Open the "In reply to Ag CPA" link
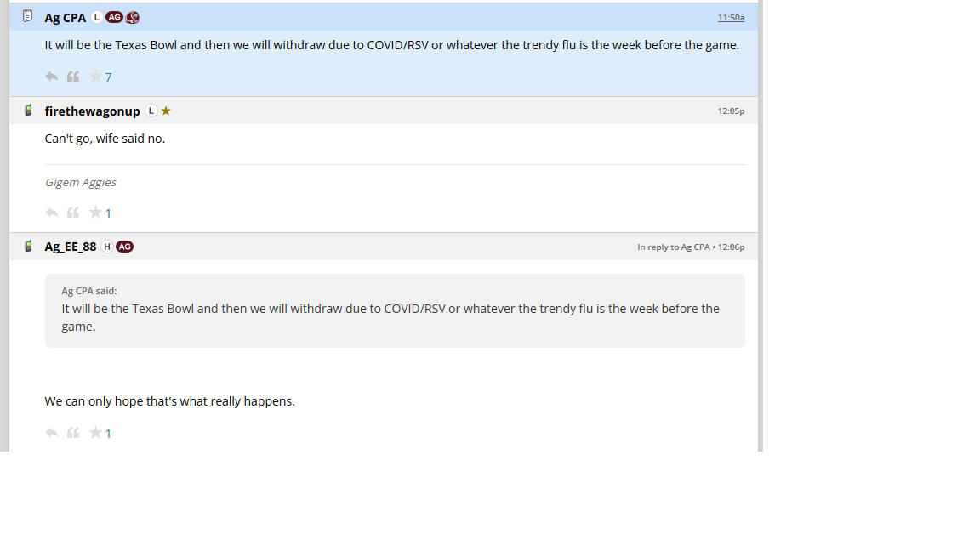980x551 pixels. click(673, 247)
